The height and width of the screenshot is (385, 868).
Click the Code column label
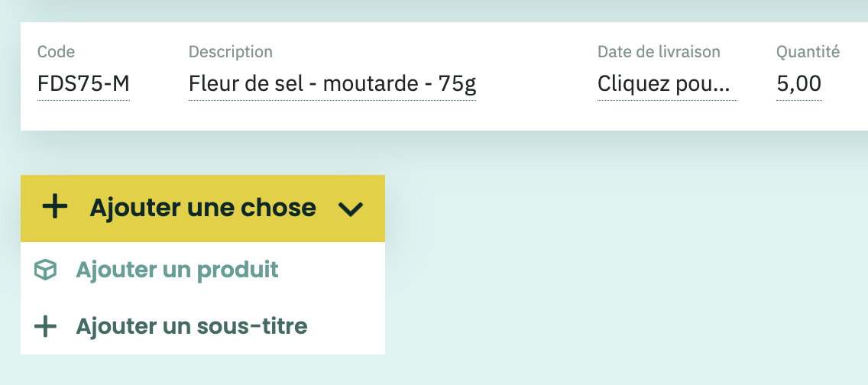click(56, 52)
